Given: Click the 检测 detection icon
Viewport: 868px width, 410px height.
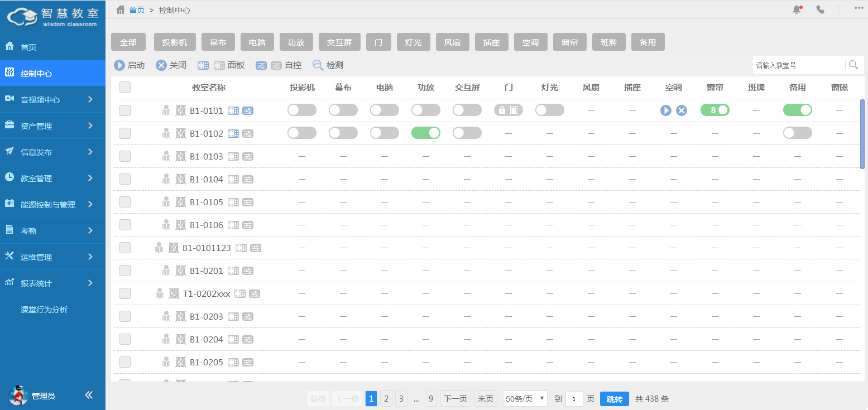Looking at the screenshot, I should click(x=318, y=65).
